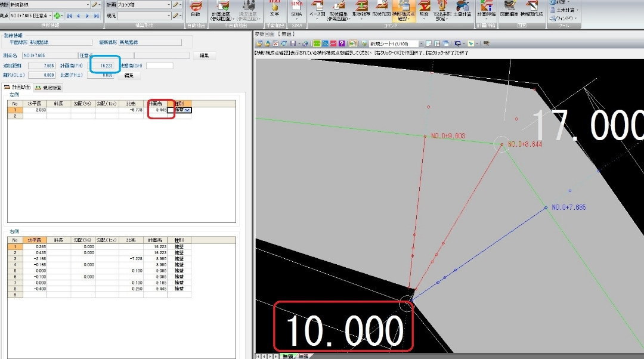
Task: Click the 編集 button beside 測点名
Action: pos(204,55)
